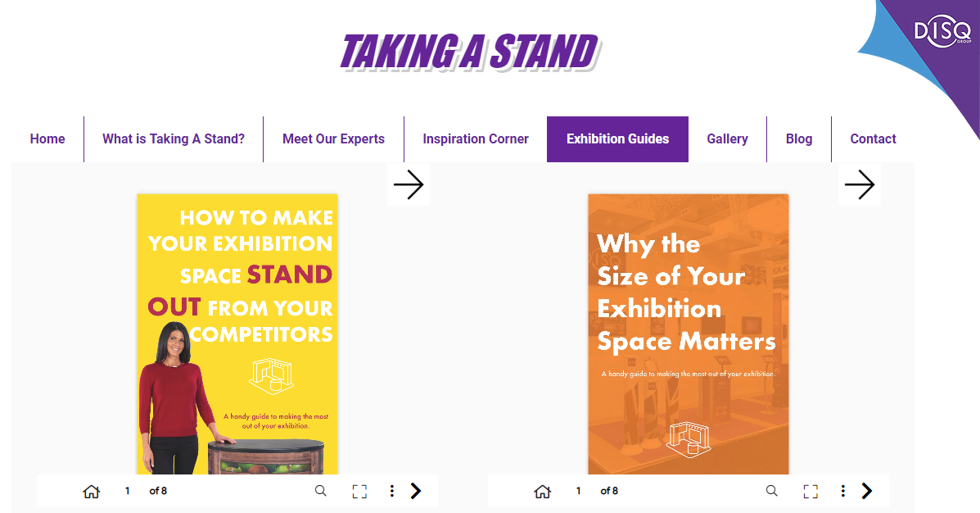Click arrow button above orange guide

[x=860, y=185]
